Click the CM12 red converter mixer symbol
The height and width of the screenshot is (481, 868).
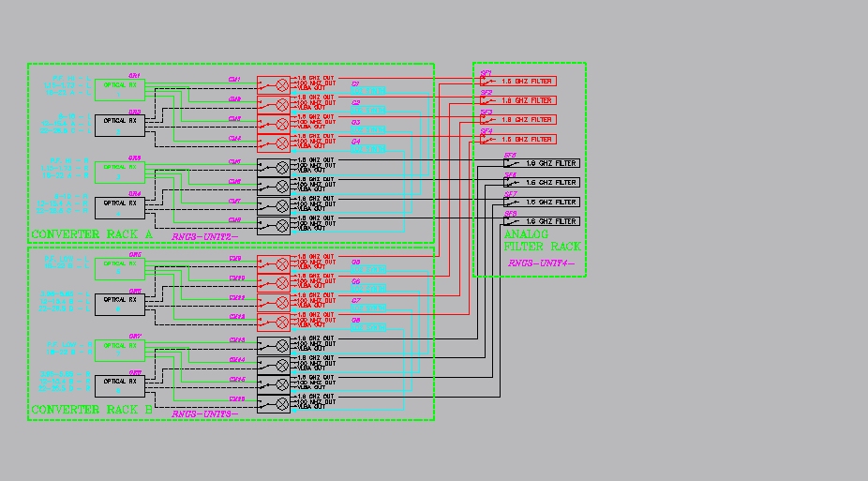click(274, 323)
